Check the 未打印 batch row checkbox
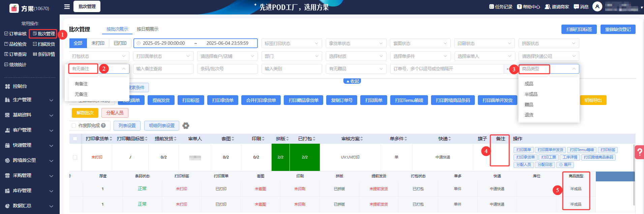644x214 pixels. [x=75, y=157]
